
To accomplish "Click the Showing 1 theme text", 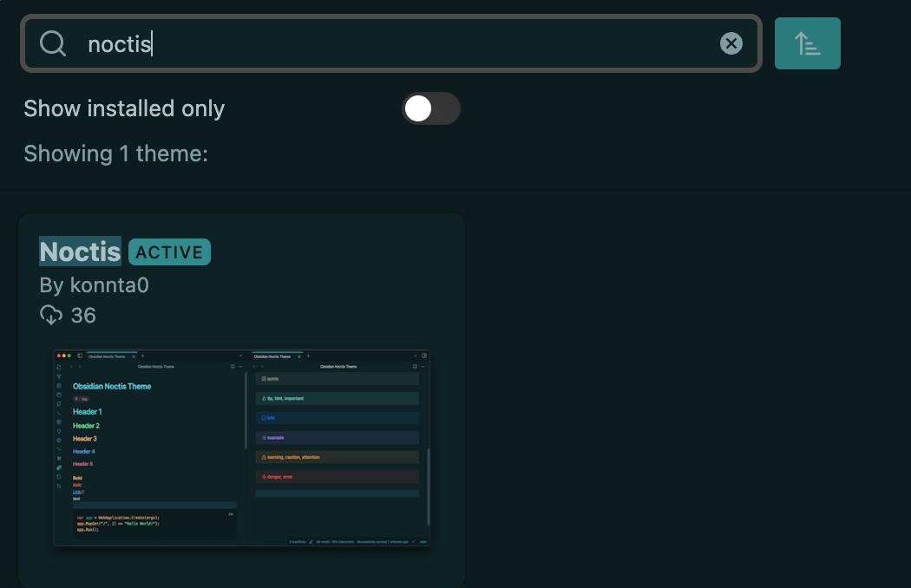I will tap(115, 154).
